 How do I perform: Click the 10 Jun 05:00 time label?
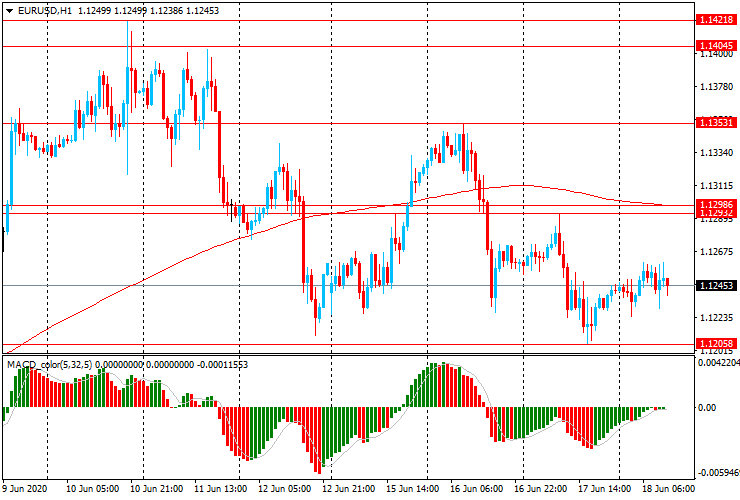tap(92, 488)
